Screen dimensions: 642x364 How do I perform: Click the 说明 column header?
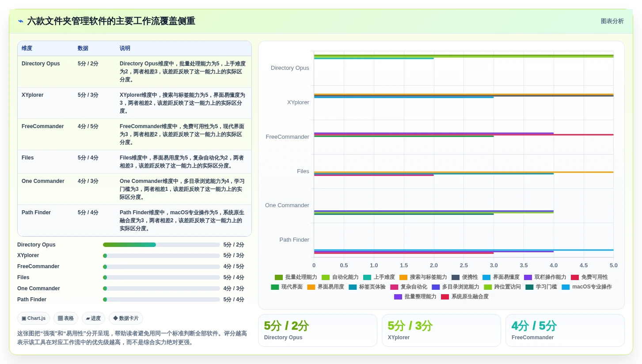(x=125, y=49)
